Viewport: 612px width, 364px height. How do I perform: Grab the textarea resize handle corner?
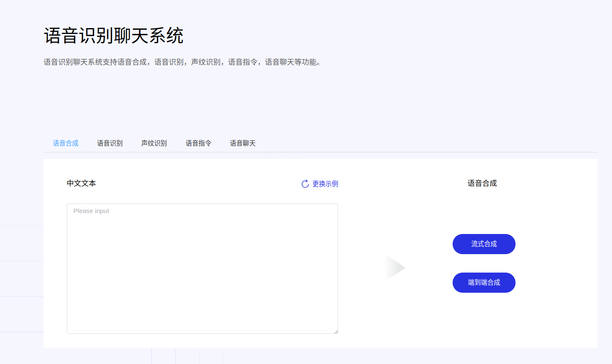pyautogui.click(x=336, y=332)
